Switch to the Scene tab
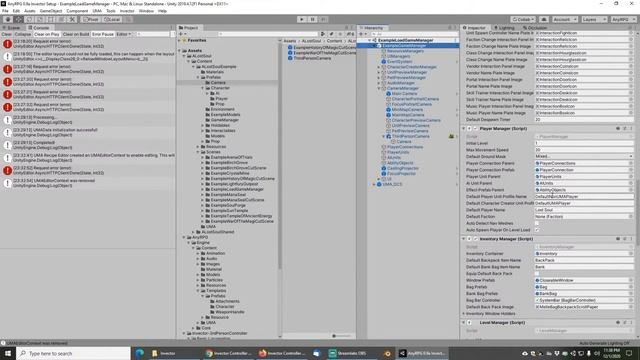 click(x=11, y=28)
